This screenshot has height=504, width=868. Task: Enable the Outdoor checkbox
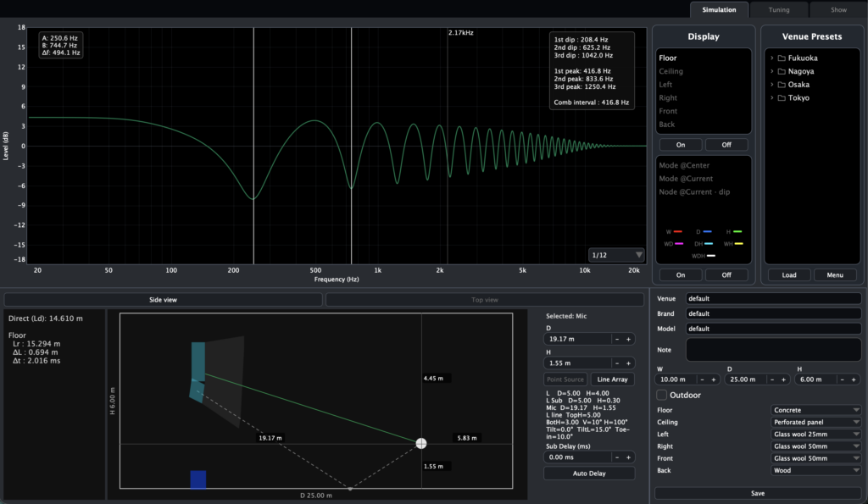click(x=661, y=395)
